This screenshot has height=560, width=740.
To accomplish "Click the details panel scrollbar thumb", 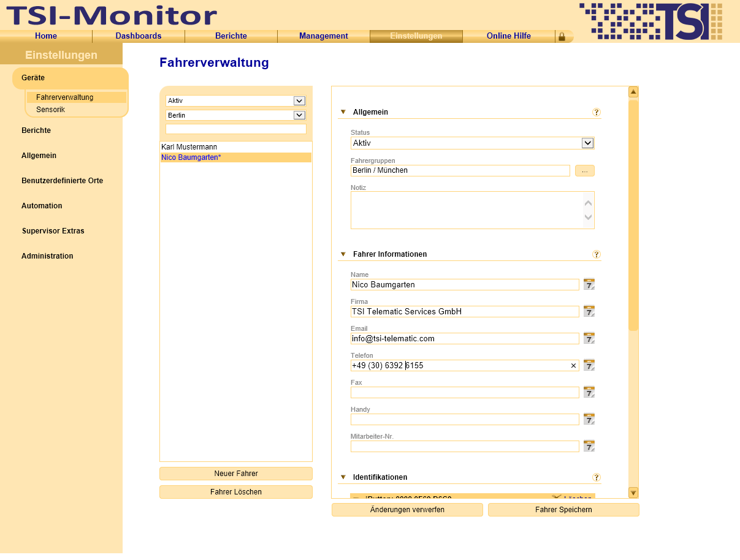I will click(x=634, y=214).
